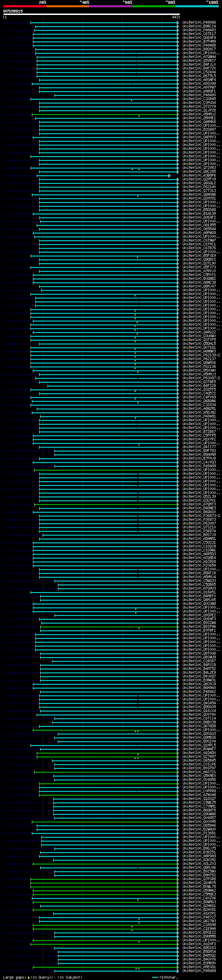Select hit label UniRef100_Q6GQL2
The width and height of the screenshot is (222, 980).
coord(199,183)
